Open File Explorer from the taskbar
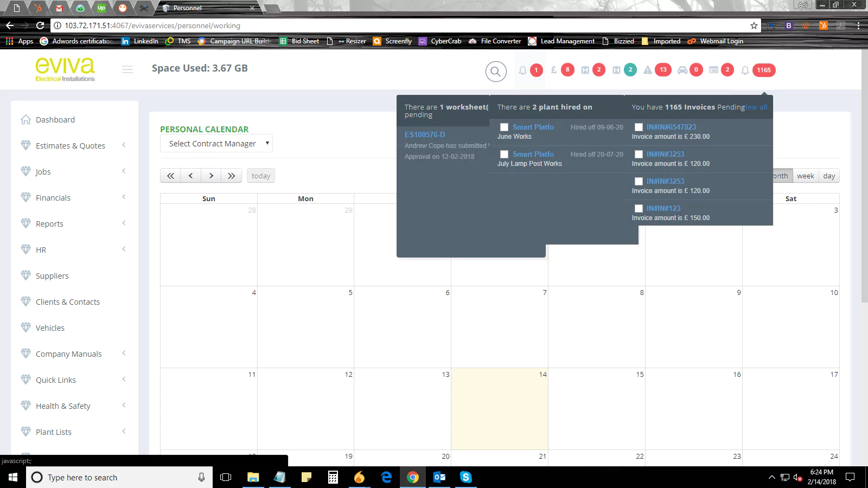This screenshot has width=868, height=488. (253, 477)
